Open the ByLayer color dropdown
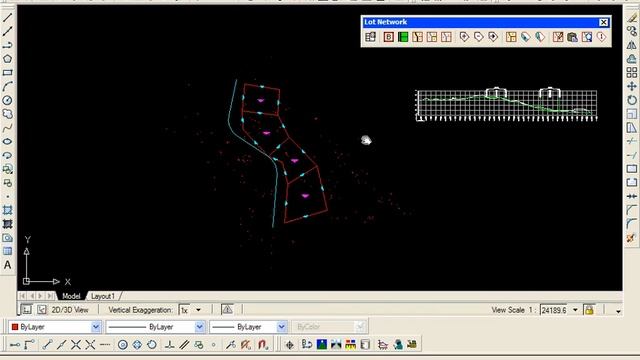 pyautogui.click(x=96, y=327)
